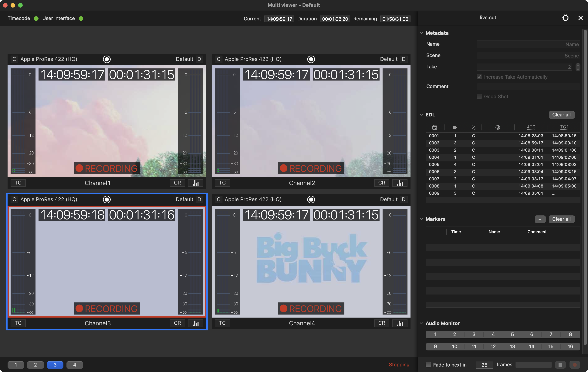Click the metadata Name input field
Screen dimensions: 588x372
528,44
